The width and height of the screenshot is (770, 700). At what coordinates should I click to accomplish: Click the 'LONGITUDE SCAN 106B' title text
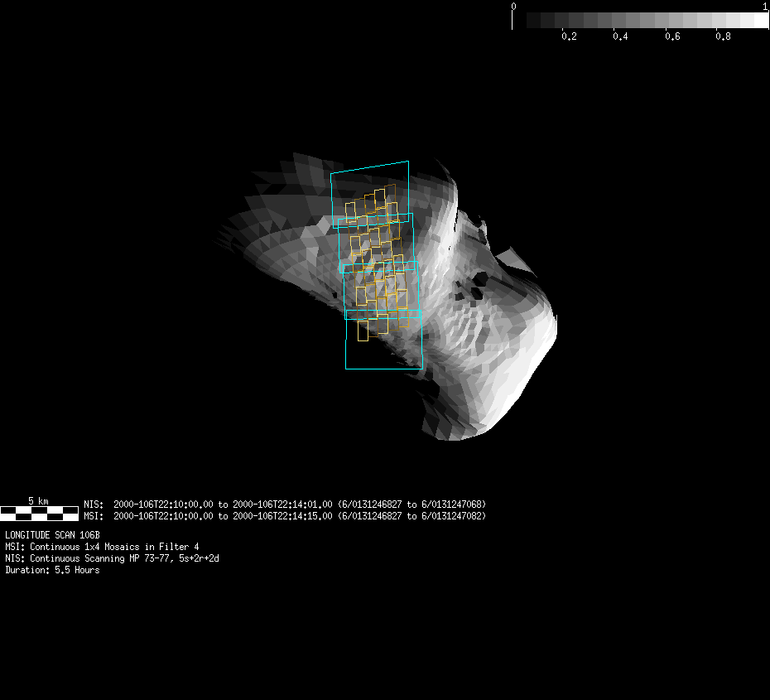click(x=52, y=535)
